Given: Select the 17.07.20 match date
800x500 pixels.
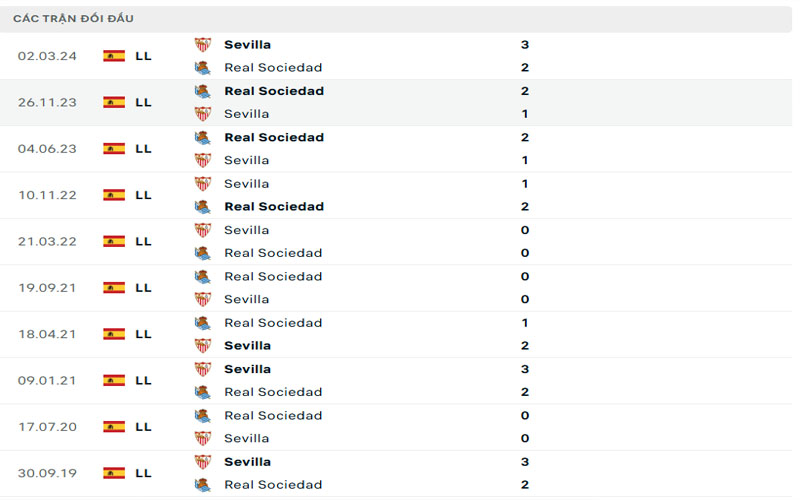Looking at the screenshot, I should pos(47,427).
